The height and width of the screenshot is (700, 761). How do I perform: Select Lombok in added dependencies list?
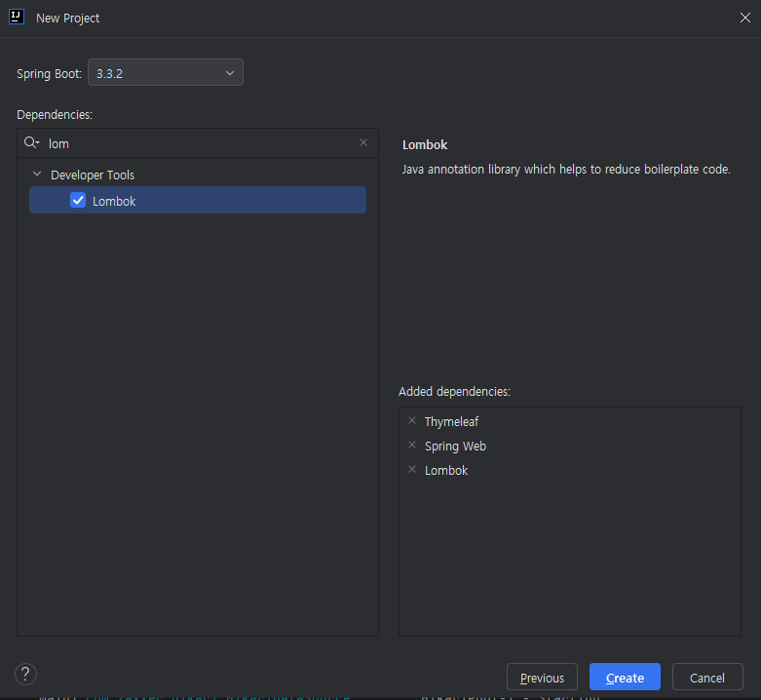click(446, 470)
